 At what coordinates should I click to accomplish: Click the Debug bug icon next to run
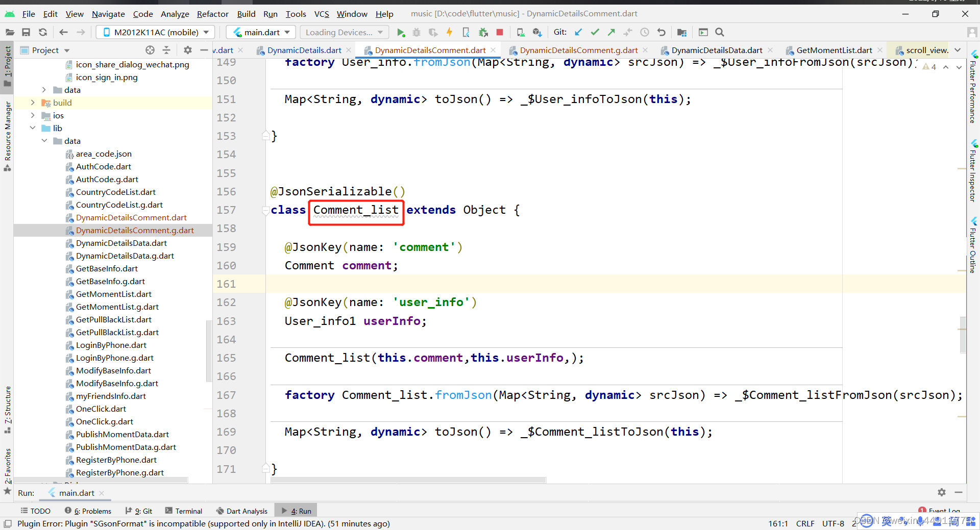coord(416,32)
